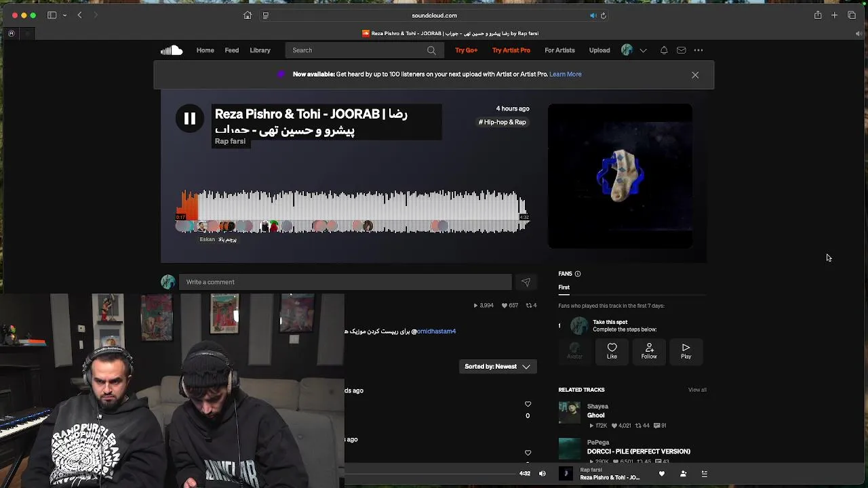Reload the page in Safari
Image resolution: width=868 pixels, height=488 pixels.
(x=603, y=16)
